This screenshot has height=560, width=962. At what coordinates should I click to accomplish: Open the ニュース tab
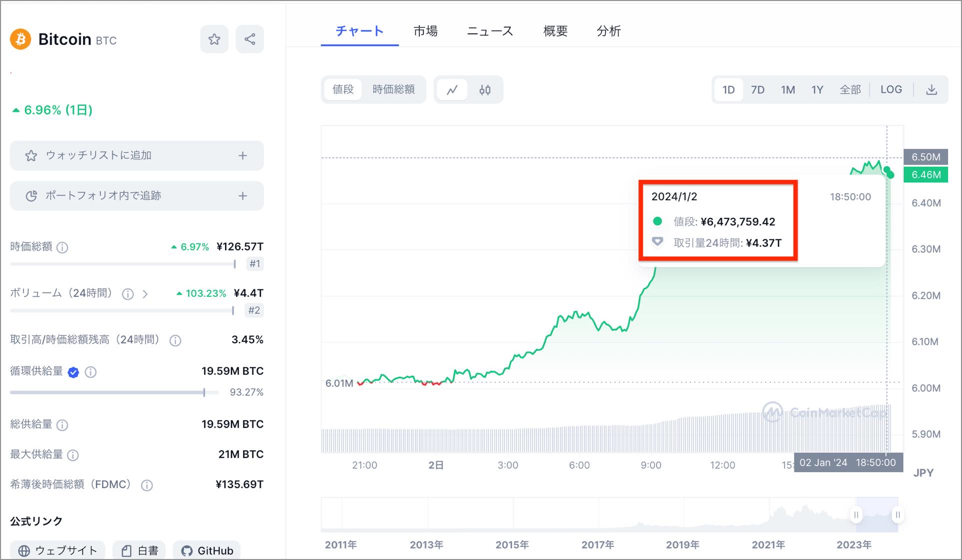pos(490,31)
